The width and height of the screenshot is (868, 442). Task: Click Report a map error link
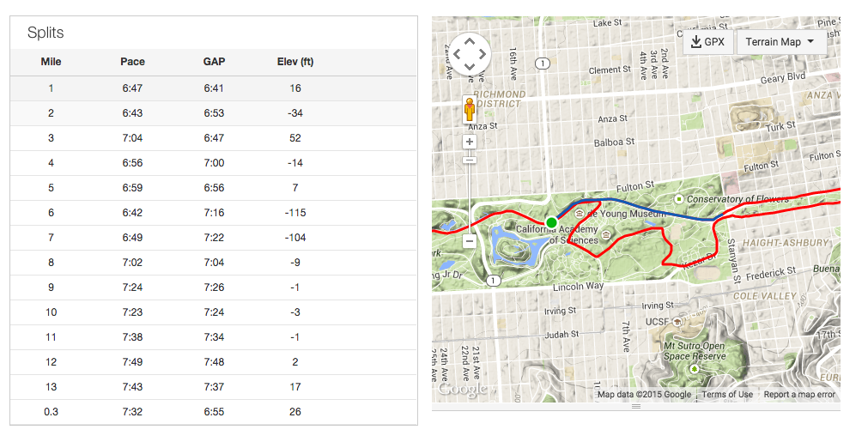[799, 395]
